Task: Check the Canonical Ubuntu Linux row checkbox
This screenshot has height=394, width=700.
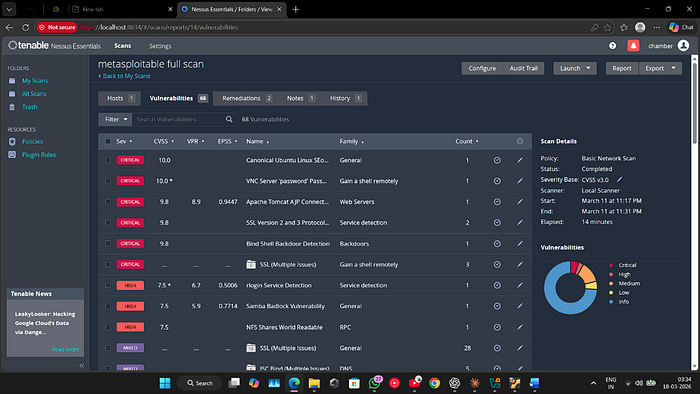Action: pos(108,160)
